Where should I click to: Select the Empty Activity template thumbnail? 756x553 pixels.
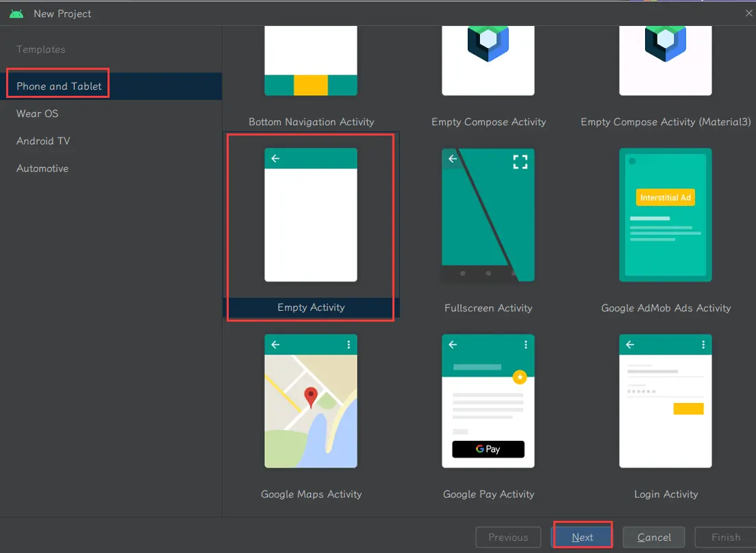pos(311,215)
